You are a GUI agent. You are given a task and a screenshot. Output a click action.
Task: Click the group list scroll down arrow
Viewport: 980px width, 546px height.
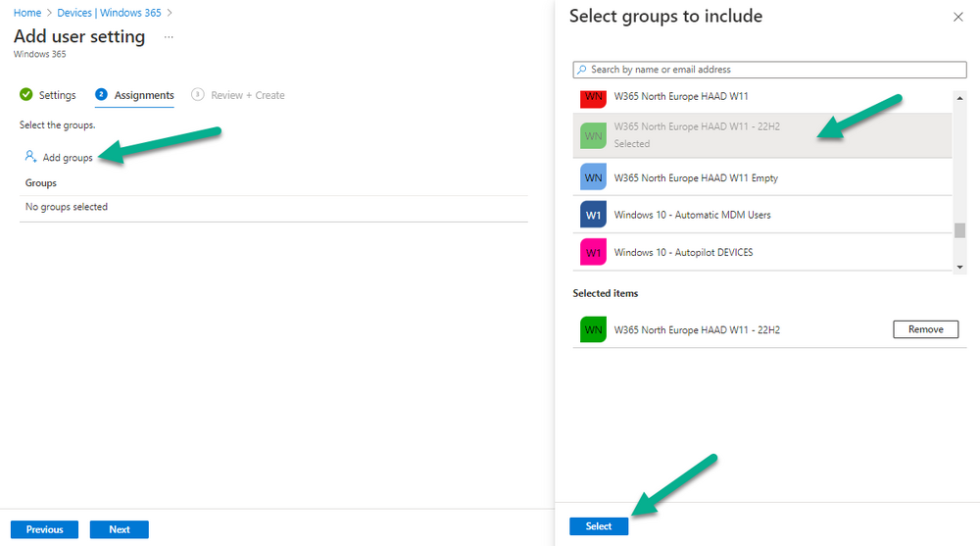[x=959, y=267]
